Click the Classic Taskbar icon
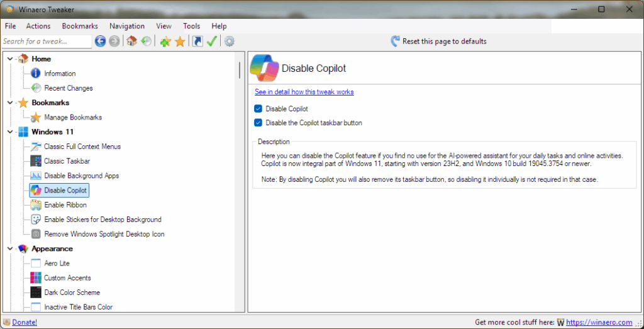The width and height of the screenshot is (644, 329). pos(36,161)
